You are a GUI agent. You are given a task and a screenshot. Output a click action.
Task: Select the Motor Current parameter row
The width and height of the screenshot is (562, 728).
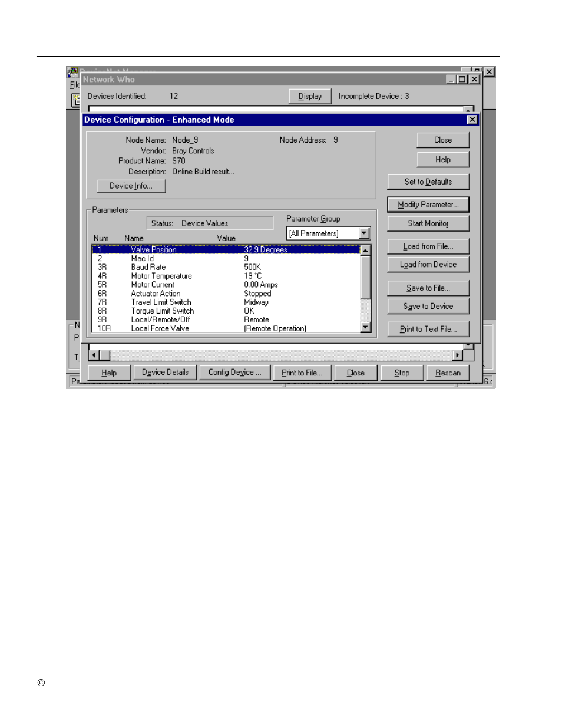(x=226, y=285)
